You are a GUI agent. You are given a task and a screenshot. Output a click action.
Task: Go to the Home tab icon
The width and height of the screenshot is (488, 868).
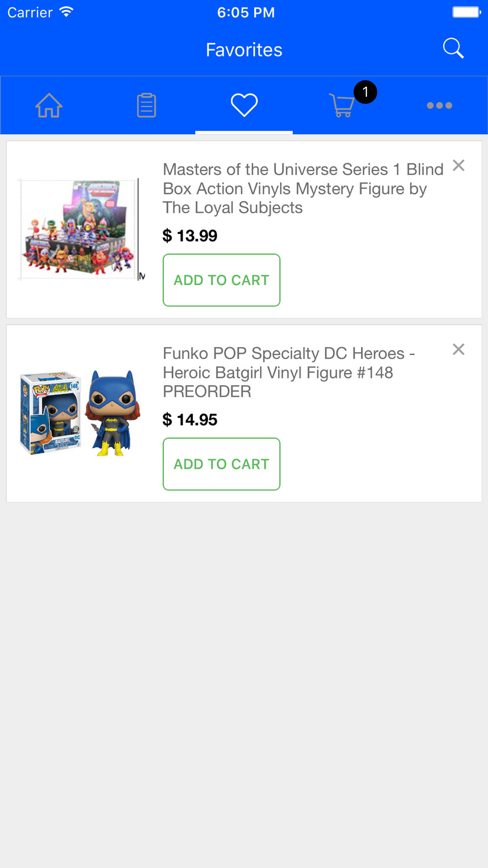tap(49, 105)
